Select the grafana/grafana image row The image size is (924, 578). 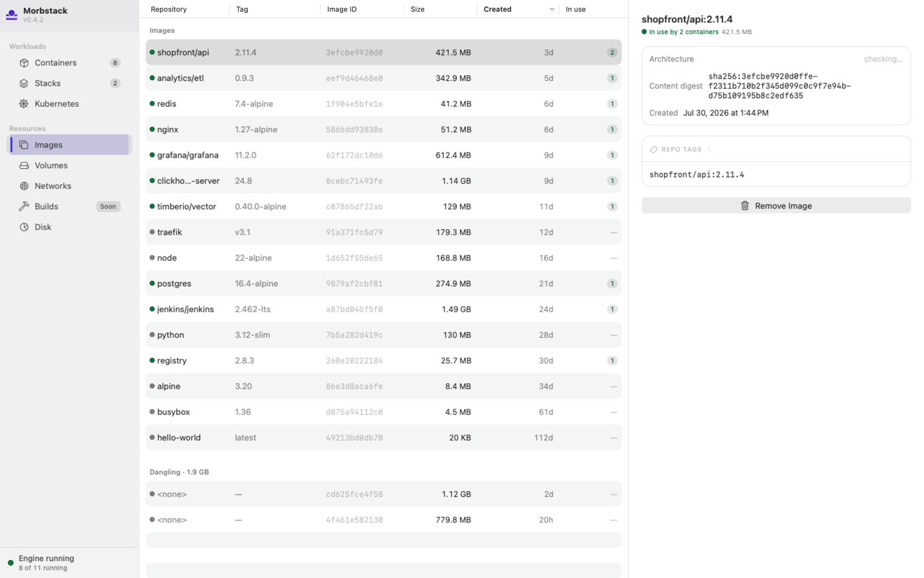pyautogui.click(x=383, y=155)
